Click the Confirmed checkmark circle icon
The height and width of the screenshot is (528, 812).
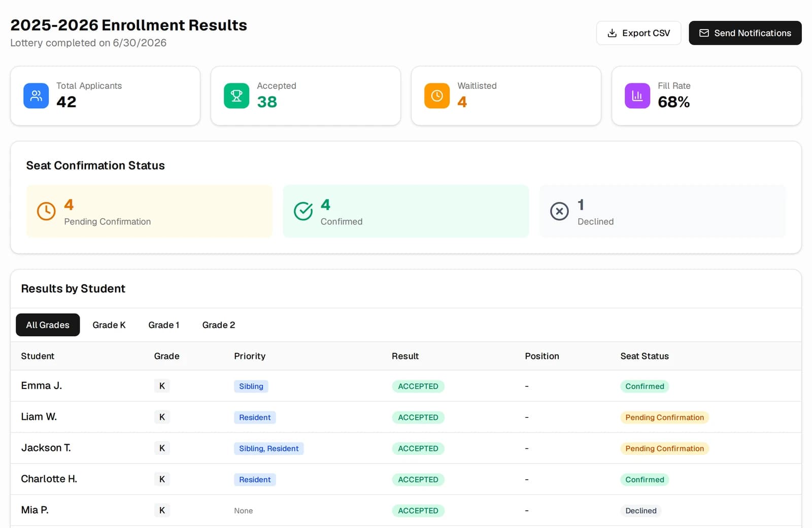pyautogui.click(x=303, y=211)
